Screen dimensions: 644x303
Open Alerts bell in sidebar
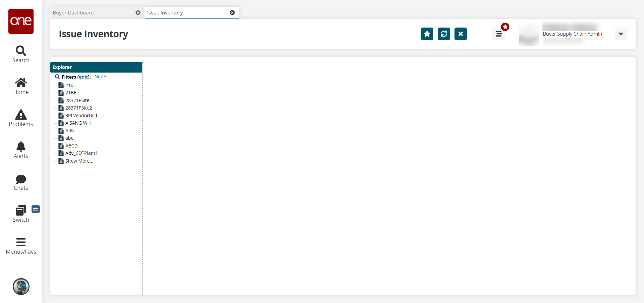pos(21,150)
